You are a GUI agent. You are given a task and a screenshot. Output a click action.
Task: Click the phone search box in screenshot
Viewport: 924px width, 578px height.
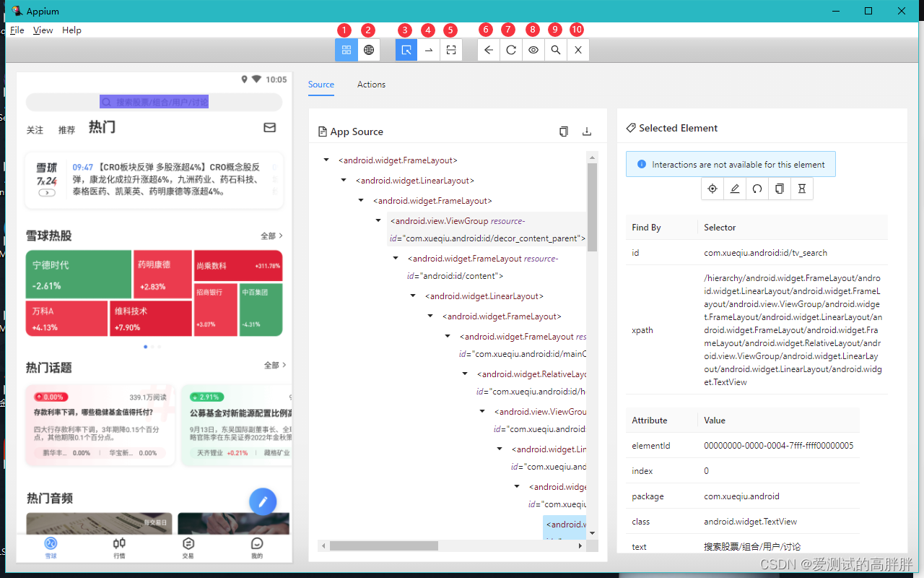click(x=155, y=102)
